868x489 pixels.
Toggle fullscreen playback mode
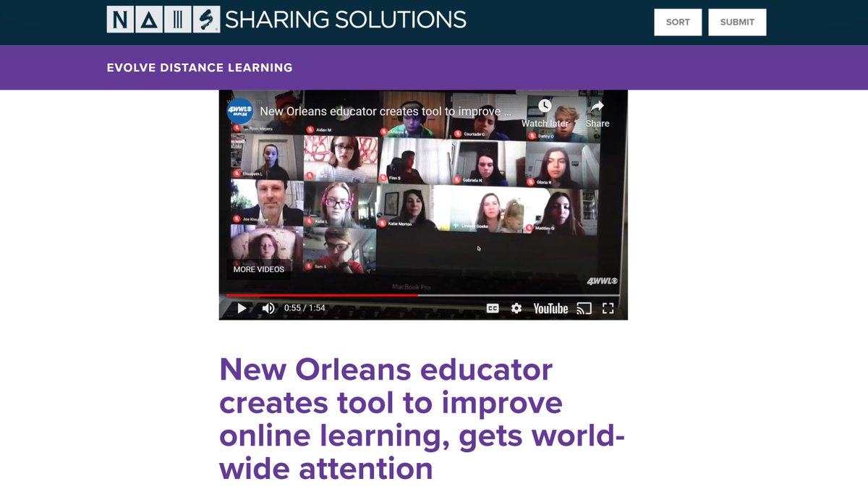coord(608,307)
